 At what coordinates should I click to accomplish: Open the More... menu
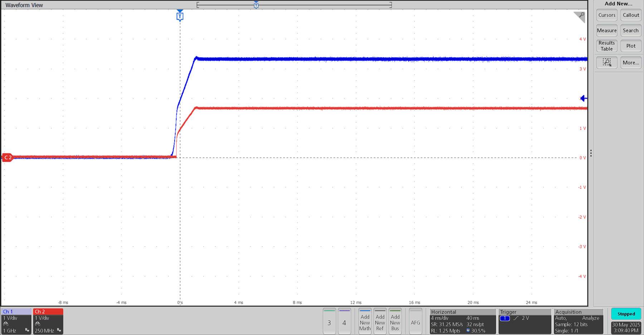tap(630, 62)
